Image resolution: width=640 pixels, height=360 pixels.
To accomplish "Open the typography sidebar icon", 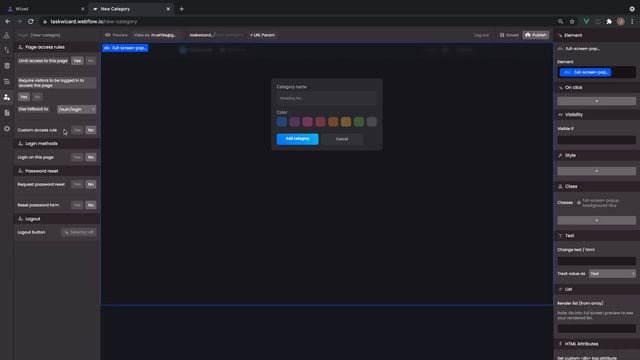I will coord(7,50).
